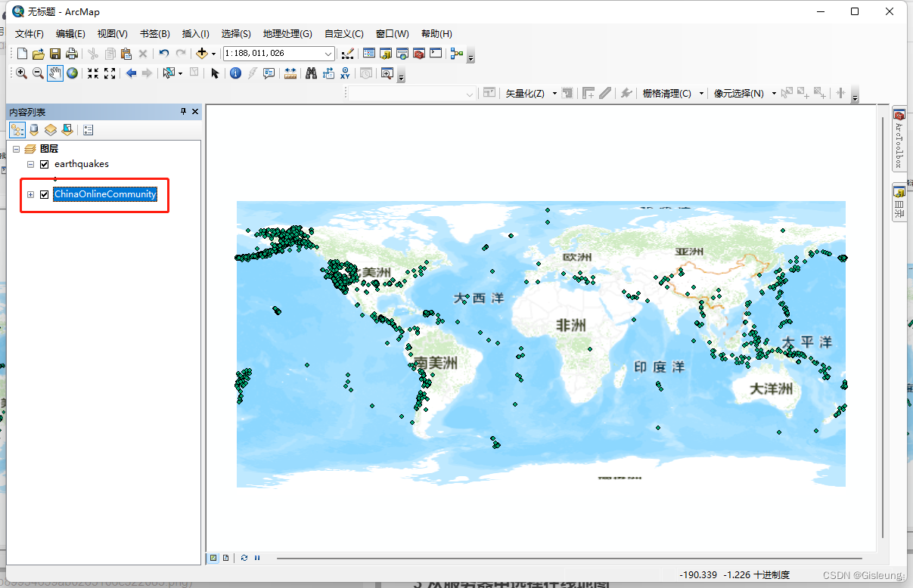913x588 pixels.
Task: Open the 文件(F) menu
Action: 30,34
